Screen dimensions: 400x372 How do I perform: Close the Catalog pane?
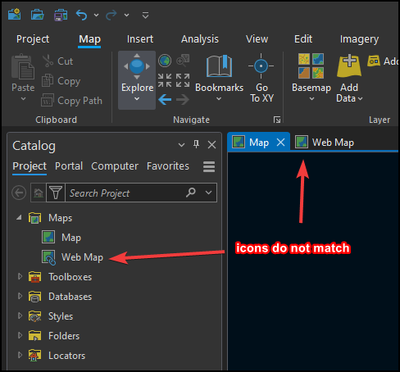[x=212, y=145]
